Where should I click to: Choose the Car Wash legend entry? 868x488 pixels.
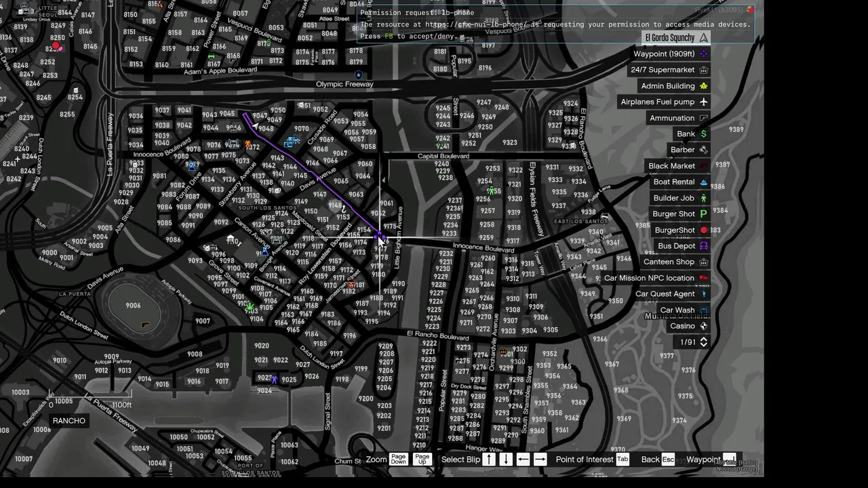pos(684,310)
